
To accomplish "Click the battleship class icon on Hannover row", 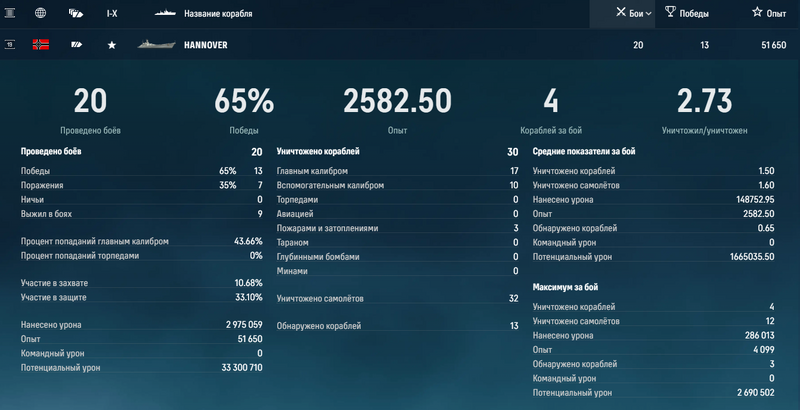I will coord(76,45).
